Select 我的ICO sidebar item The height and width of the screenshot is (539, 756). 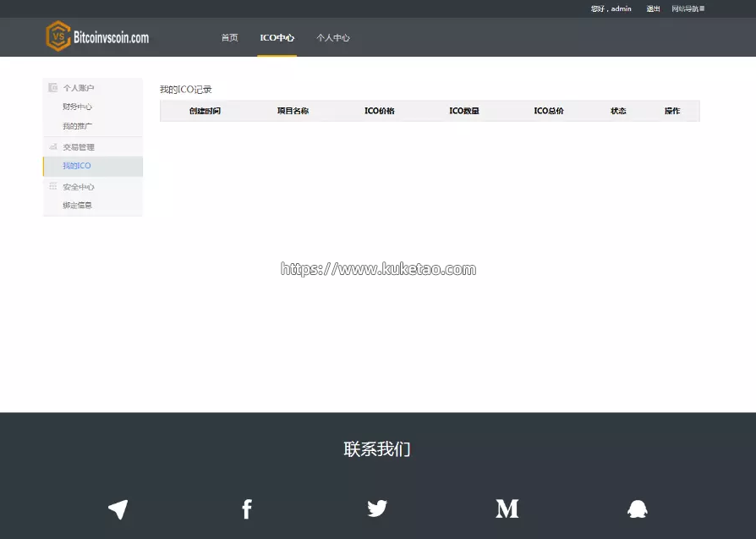point(92,166)
